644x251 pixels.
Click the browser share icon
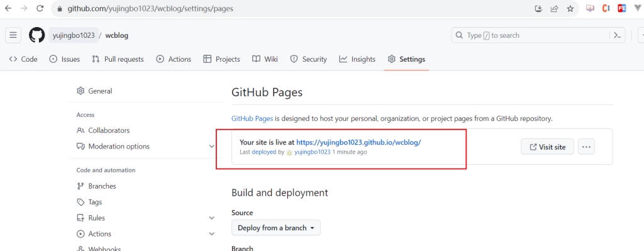[x=555, y=8]
